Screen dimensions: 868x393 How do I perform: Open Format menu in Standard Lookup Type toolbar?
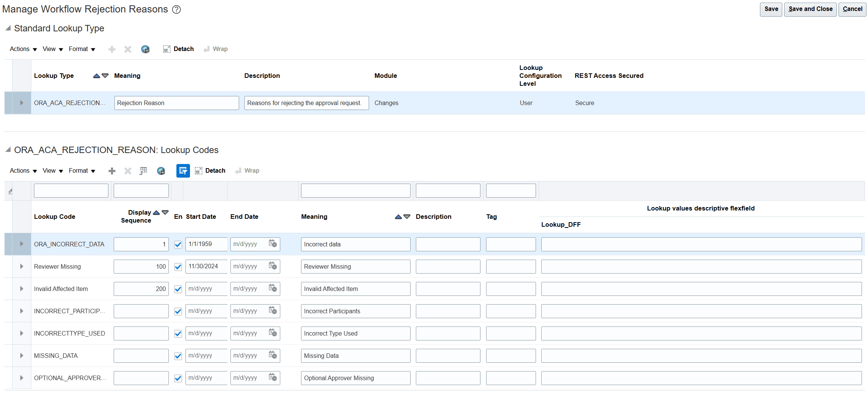(82, 49)
